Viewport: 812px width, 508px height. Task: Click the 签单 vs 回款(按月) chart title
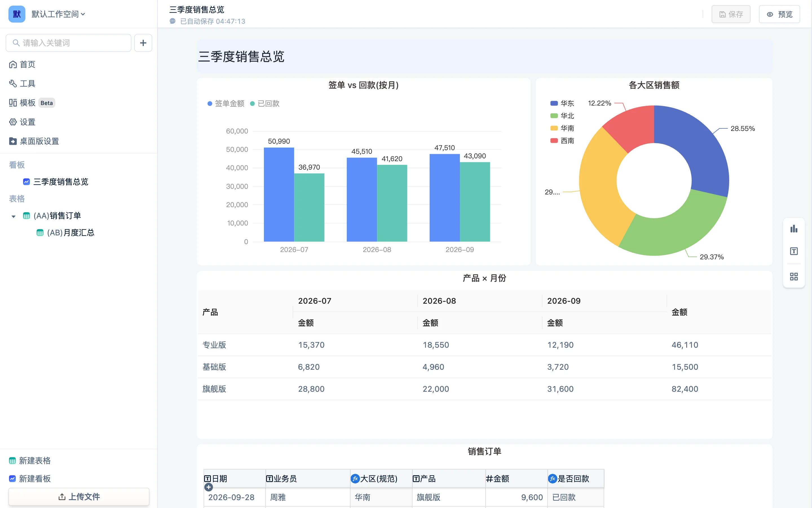coord(363,85)
